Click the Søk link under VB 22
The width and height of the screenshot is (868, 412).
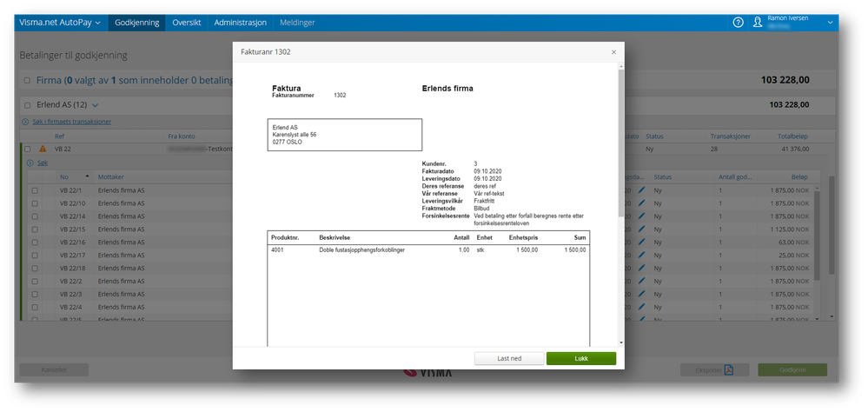(x=42, y=163)
